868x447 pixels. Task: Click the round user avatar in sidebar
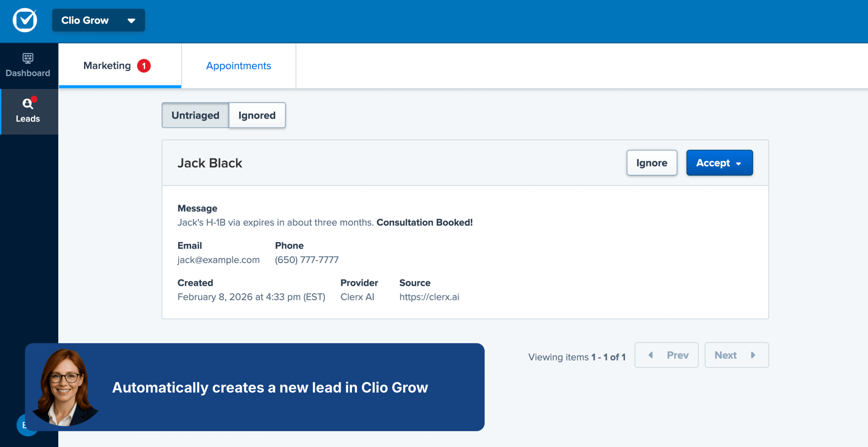21,426
